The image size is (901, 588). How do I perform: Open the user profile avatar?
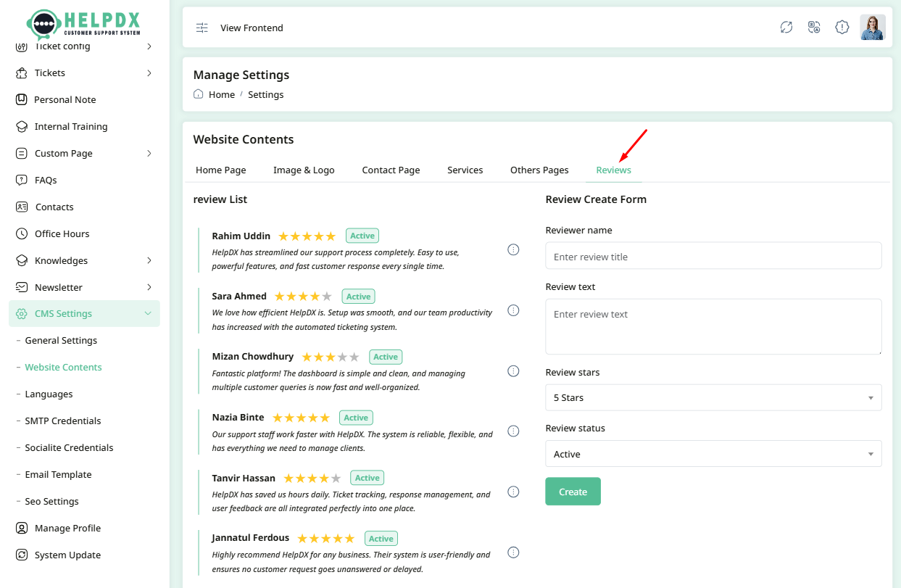pyautogui.click(x=873, y=28)
